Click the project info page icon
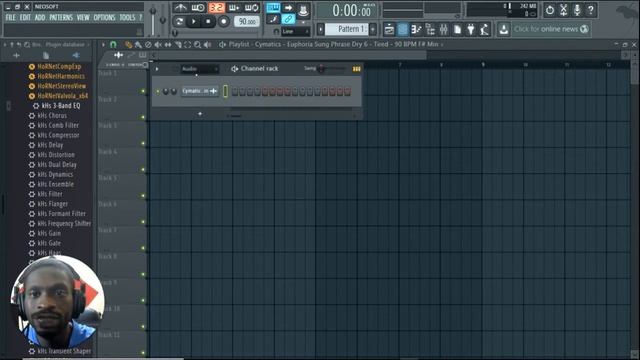 point(457,29)
